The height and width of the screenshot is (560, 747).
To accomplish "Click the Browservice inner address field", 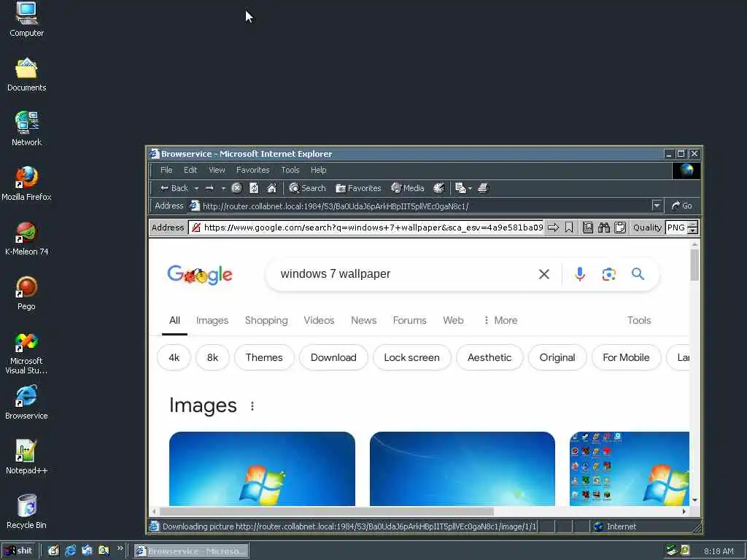I will (x=373, y=227).
